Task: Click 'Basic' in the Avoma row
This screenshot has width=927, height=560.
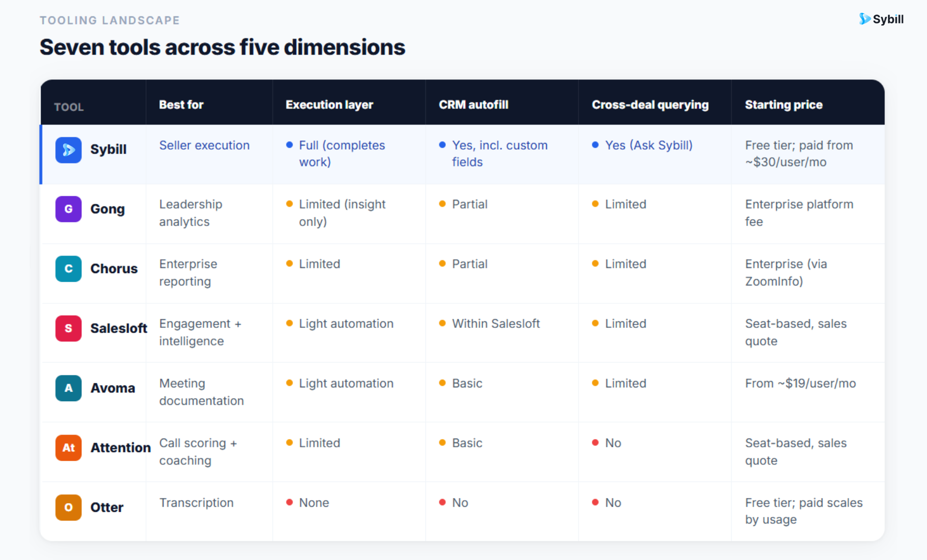Action: coord(467,384)
